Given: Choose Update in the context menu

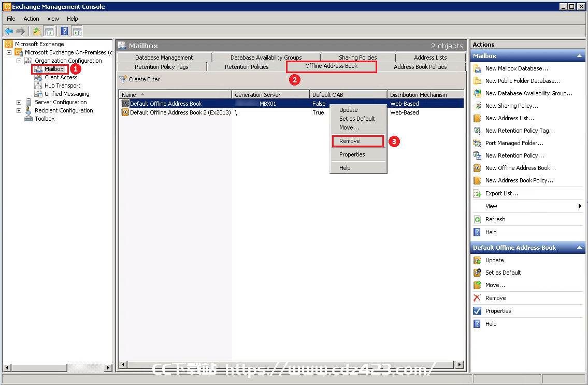Looking at the screenshot, I should click(x=358, y=110).
